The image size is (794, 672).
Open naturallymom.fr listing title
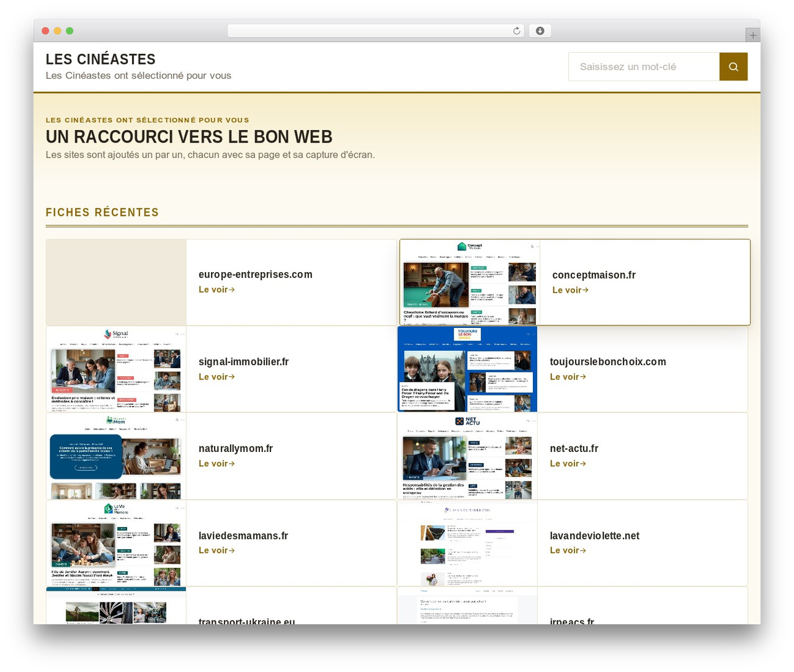(236, 449)
